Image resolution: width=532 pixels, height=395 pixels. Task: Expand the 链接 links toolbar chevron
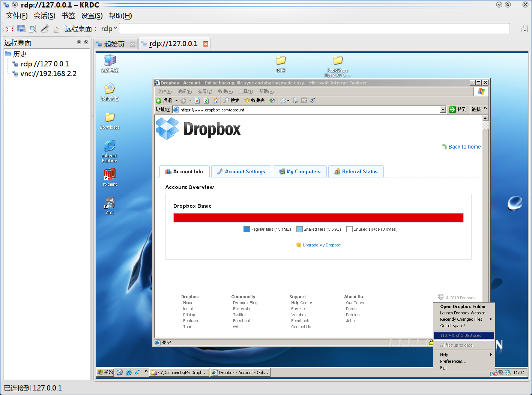(485, 109)
